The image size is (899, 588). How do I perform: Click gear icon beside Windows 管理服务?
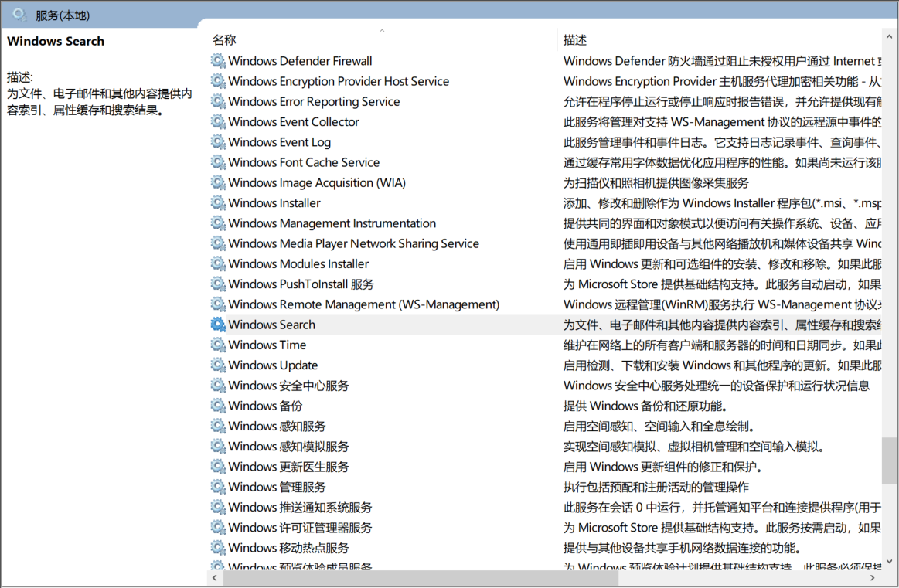click(x=218, y=487)
